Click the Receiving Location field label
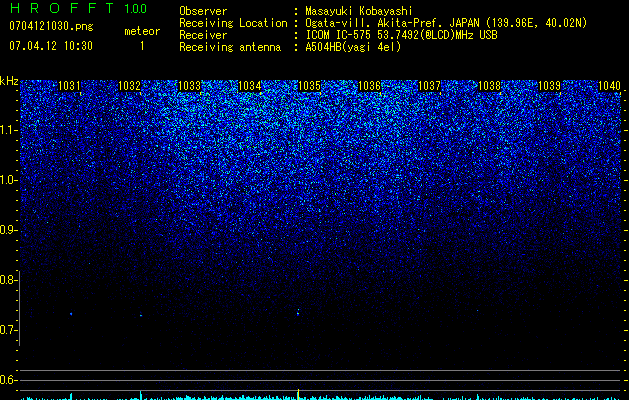The height and width of the screenshot is (400, 629). pos(233,23)
